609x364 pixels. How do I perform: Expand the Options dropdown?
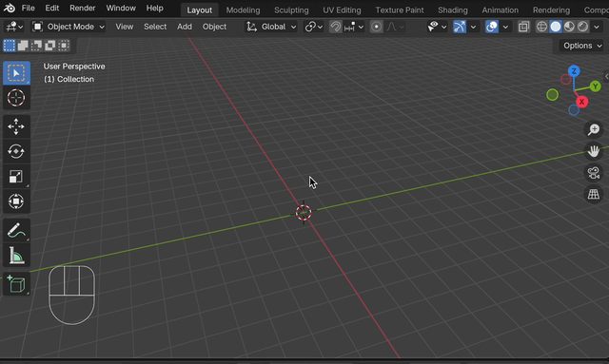(582, 46)
